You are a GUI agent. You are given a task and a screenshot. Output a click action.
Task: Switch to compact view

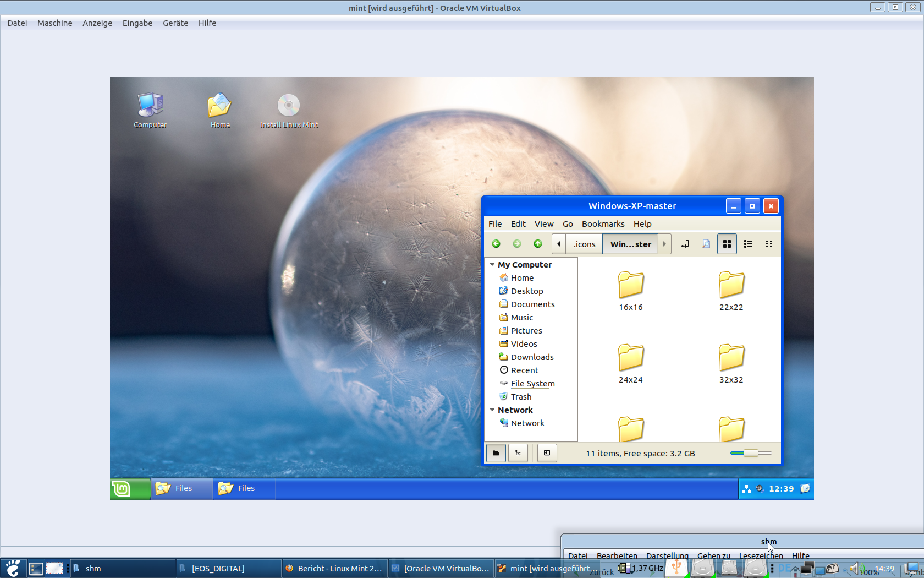769,244
